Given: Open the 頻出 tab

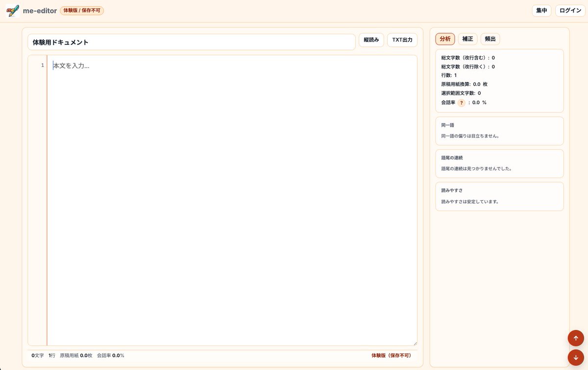Looking at the screenshot, I should point(490,39).
